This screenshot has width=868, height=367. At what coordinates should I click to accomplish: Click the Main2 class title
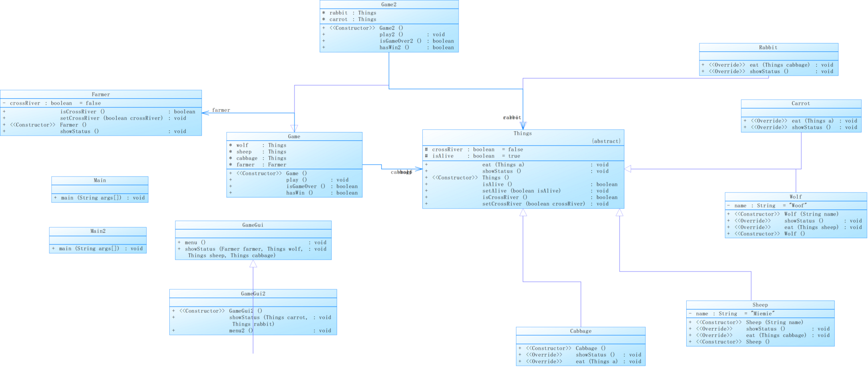(x=98, y=231)
